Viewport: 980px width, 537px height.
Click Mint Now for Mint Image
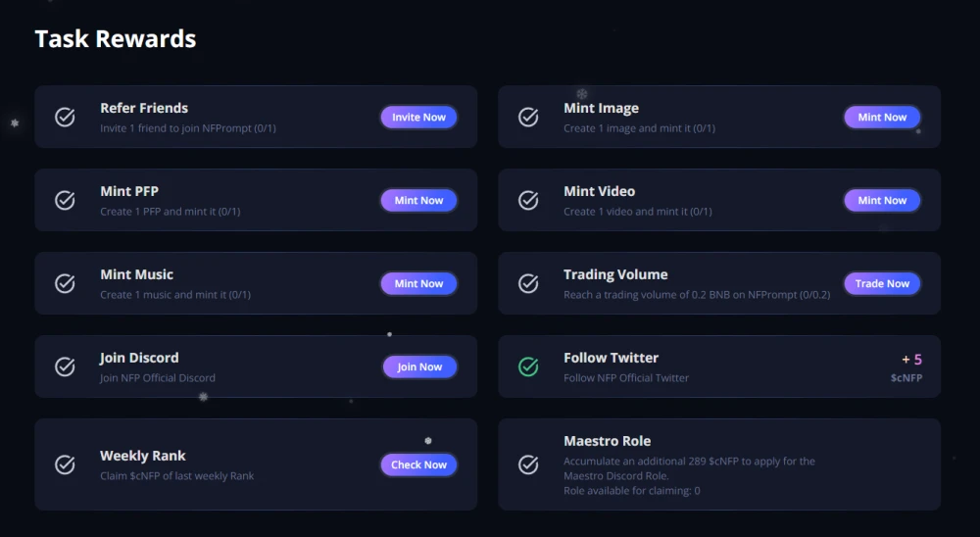(882, 117)
